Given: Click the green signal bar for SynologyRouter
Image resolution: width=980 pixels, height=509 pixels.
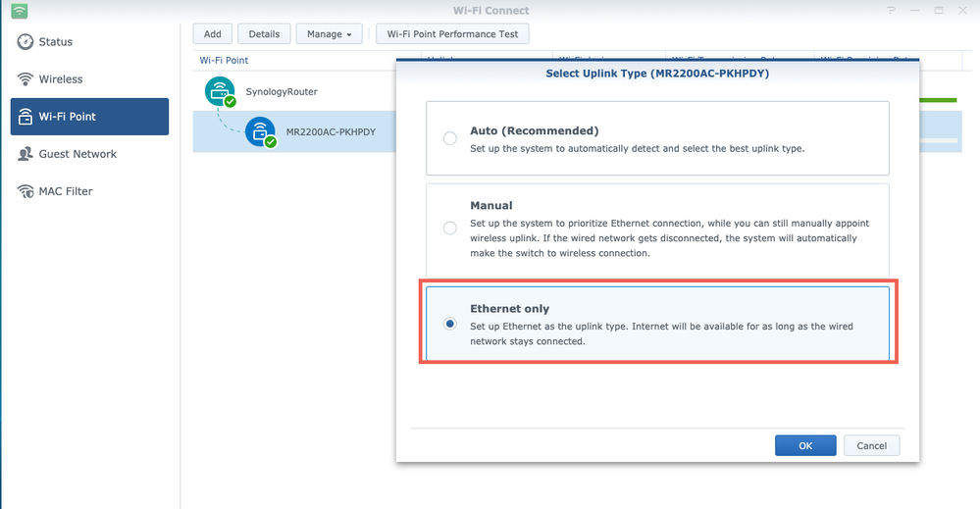Looking at the screenshot, I should pos(938,100).
